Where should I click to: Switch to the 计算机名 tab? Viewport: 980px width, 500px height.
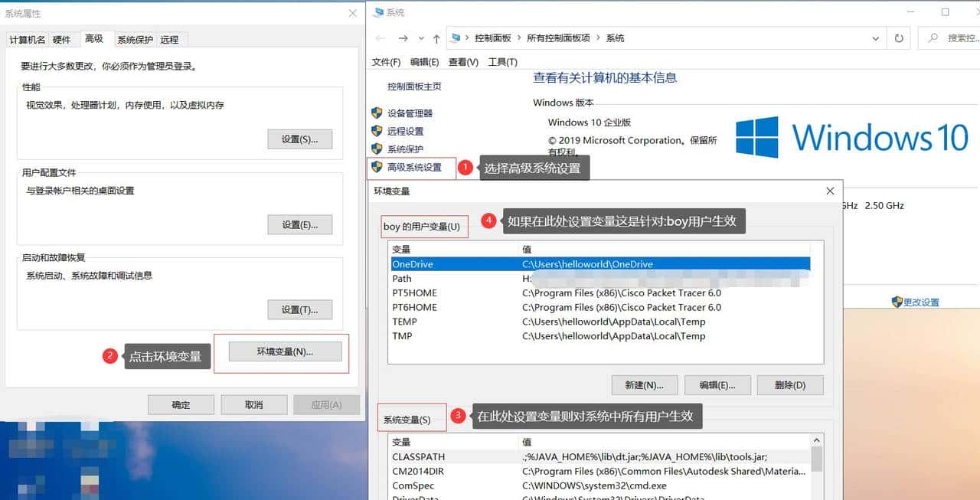point(27,39)
